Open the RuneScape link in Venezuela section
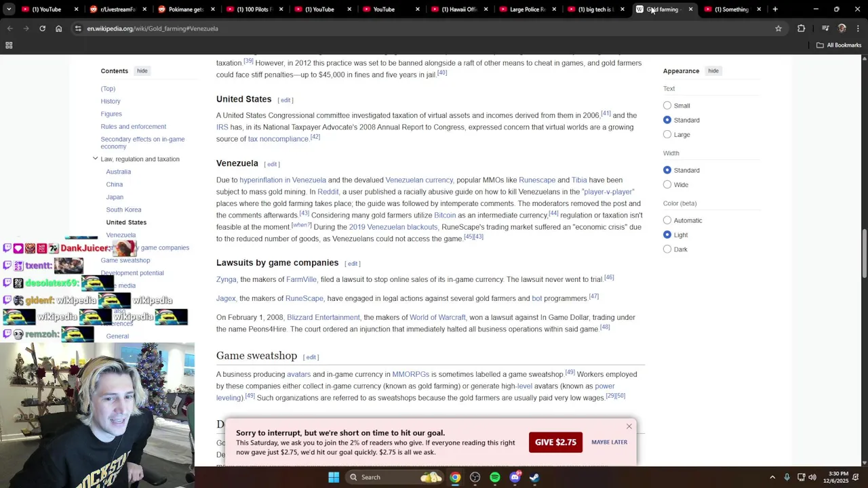This screenshot has width=868, height=488. pyautogui.click(x=537, y=180)
